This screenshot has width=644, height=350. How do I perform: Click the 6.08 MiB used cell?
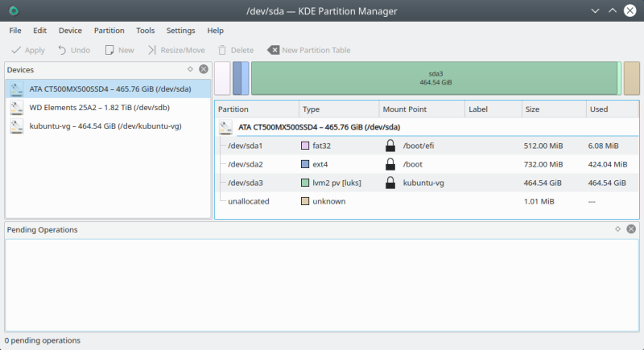603,146
